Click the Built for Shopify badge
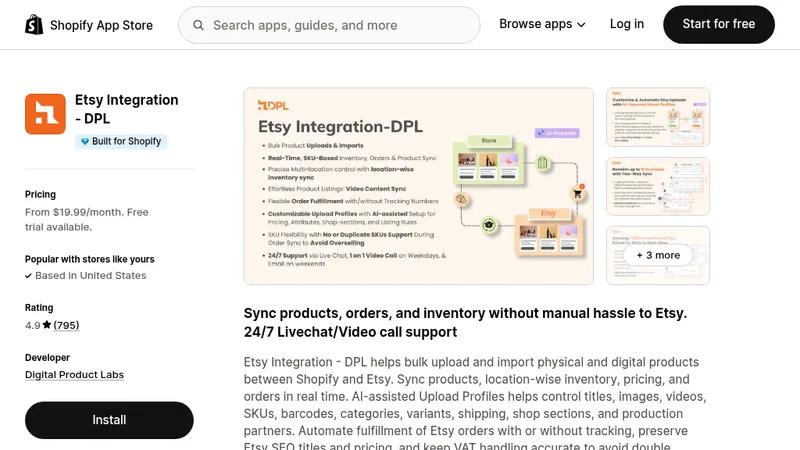This screenshot has width=800, height=450. [x=121, y=141]
